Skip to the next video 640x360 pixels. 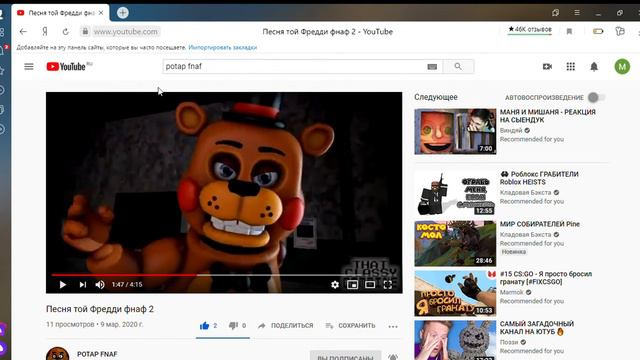[82, 284]
